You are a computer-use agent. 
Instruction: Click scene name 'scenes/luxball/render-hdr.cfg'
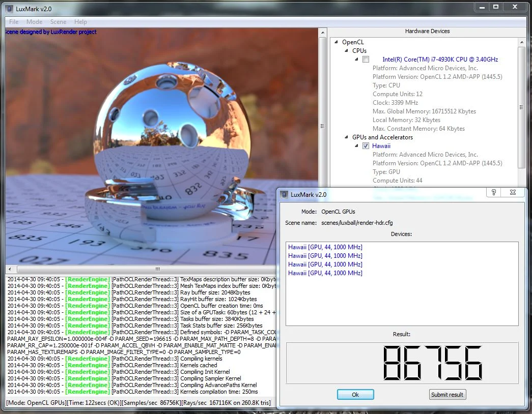357,223
